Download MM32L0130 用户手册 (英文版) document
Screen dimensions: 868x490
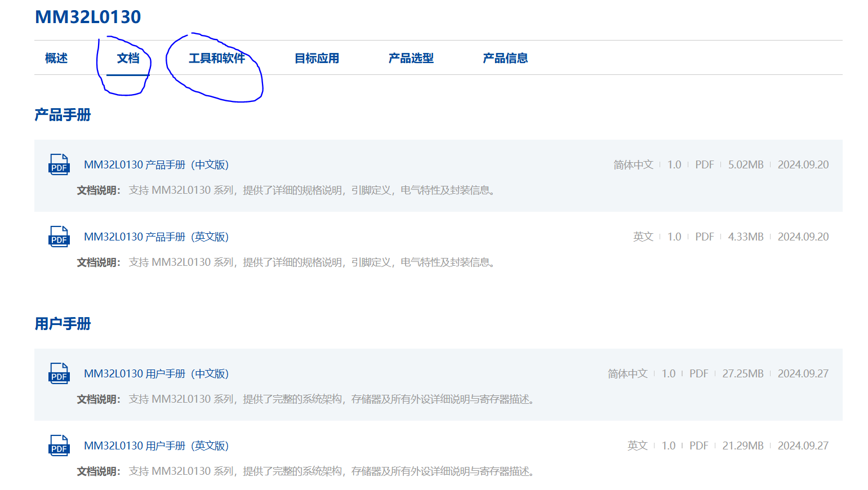pos(156,446)
